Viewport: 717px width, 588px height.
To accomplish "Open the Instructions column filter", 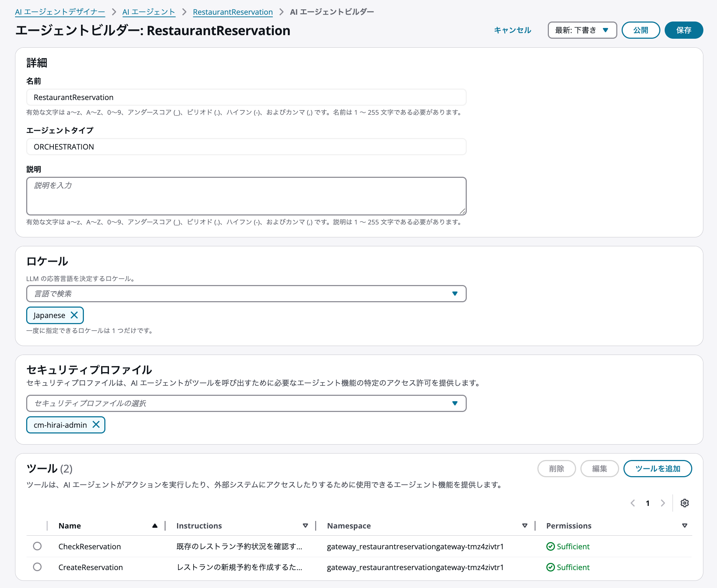I will pos(305,526).
